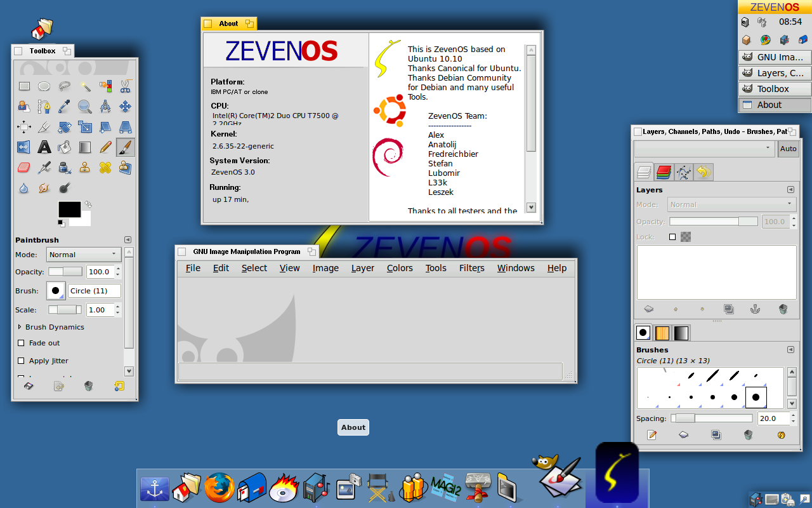Launch Firefox from the dock
This screenshot has width=812, height=508.
219,488
